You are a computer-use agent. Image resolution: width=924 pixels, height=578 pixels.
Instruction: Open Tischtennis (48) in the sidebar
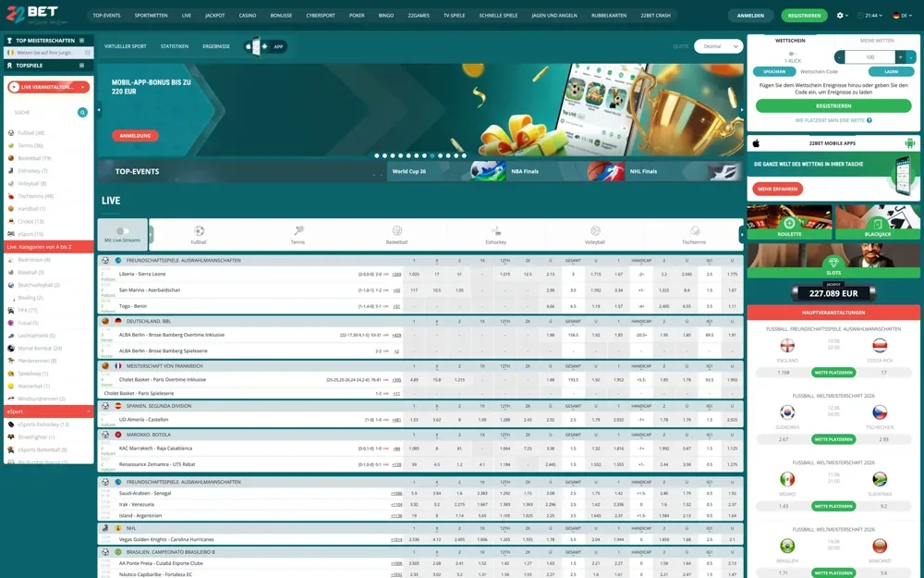pyautogui.click(x=35, y=196)
